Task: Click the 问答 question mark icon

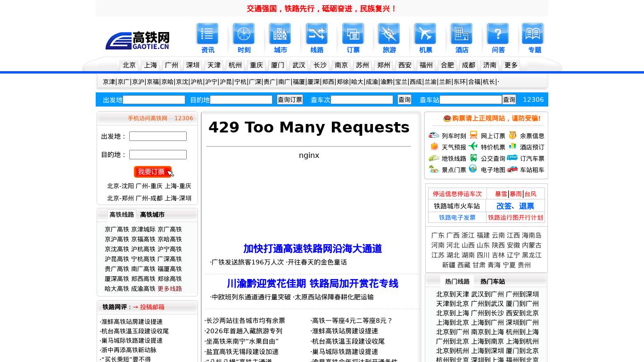Action: coord(498,34)
